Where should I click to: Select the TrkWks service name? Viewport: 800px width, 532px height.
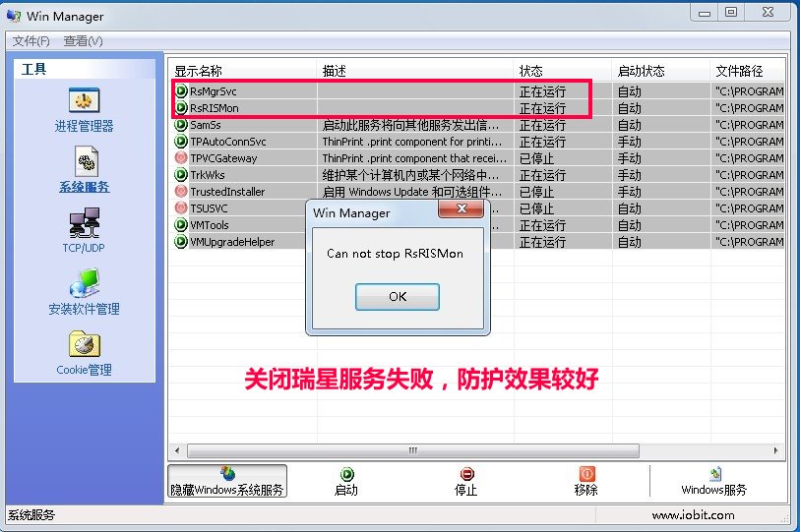point(208,175)
